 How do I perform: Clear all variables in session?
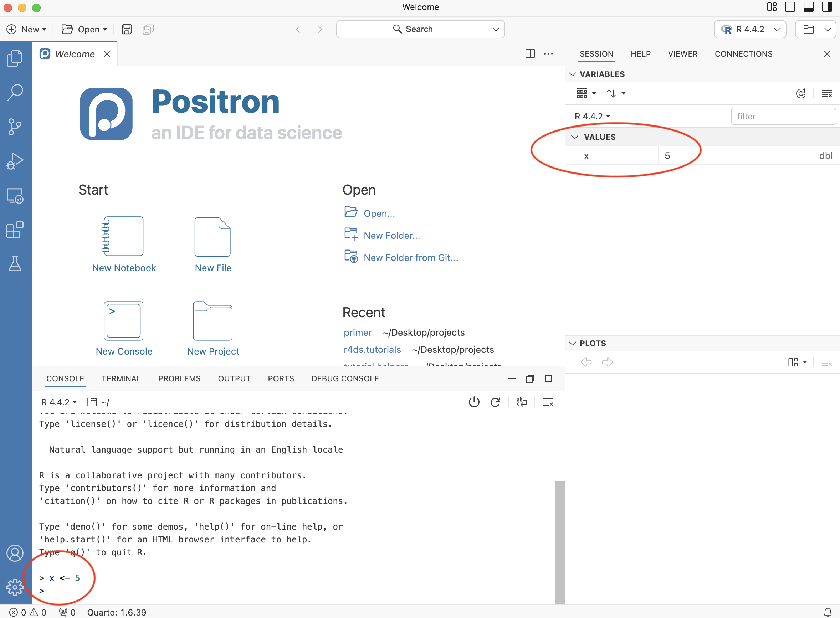827,93
